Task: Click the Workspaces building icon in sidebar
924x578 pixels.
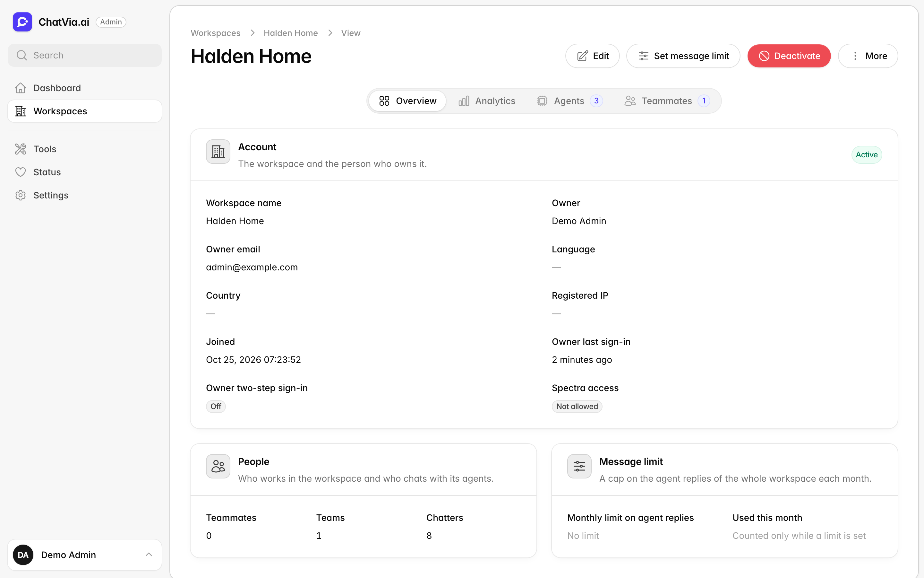Action: 21,111
